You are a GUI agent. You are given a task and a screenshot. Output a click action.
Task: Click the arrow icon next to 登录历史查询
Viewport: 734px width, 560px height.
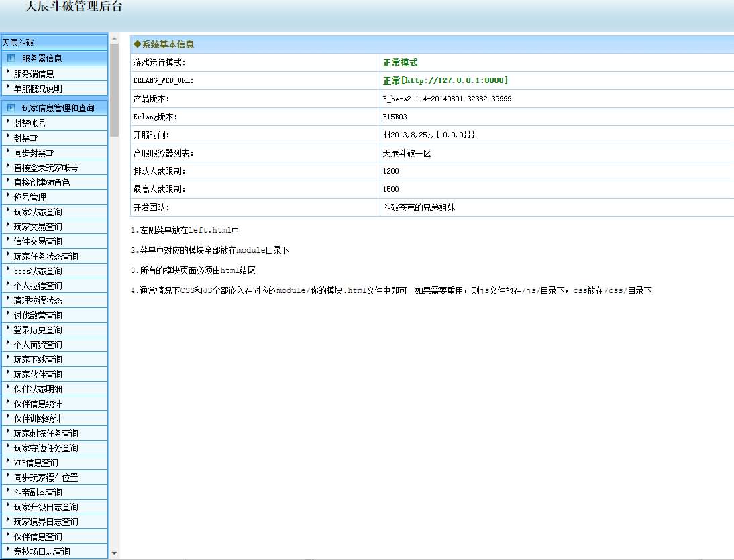click(8, 329)
